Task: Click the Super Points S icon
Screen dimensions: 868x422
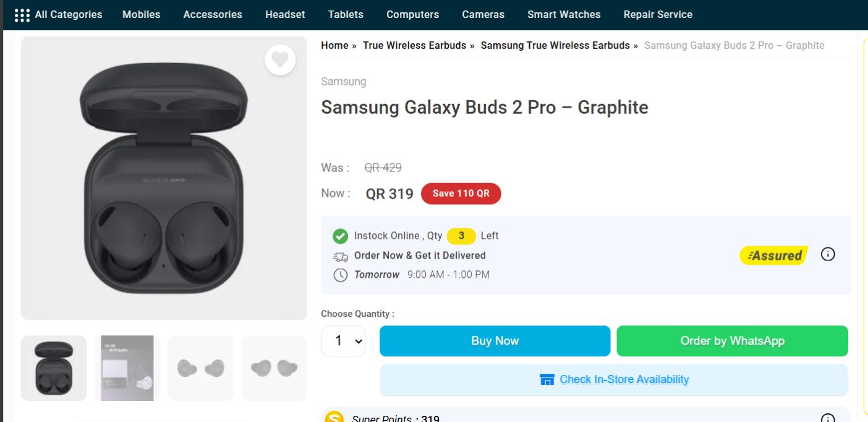Action: [334, 418]
